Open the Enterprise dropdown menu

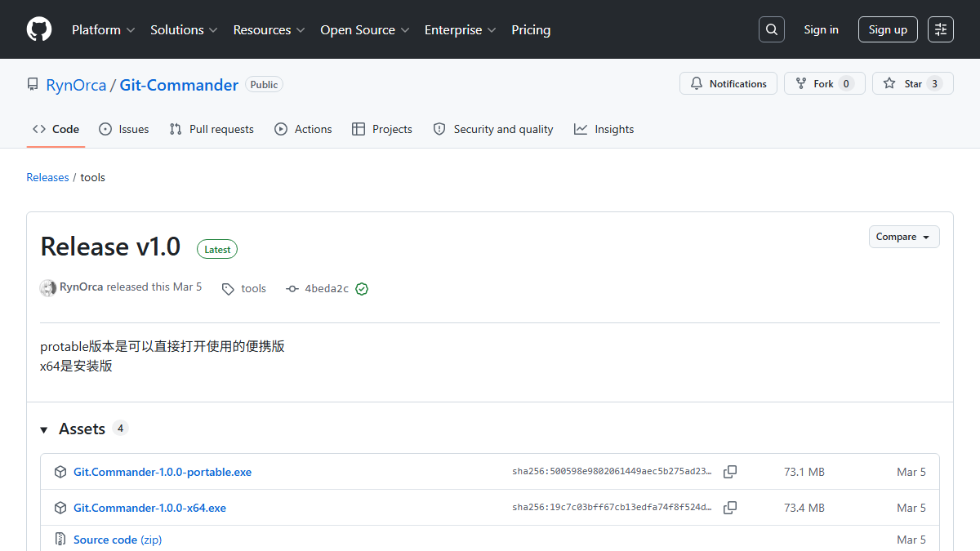(460, 29)
